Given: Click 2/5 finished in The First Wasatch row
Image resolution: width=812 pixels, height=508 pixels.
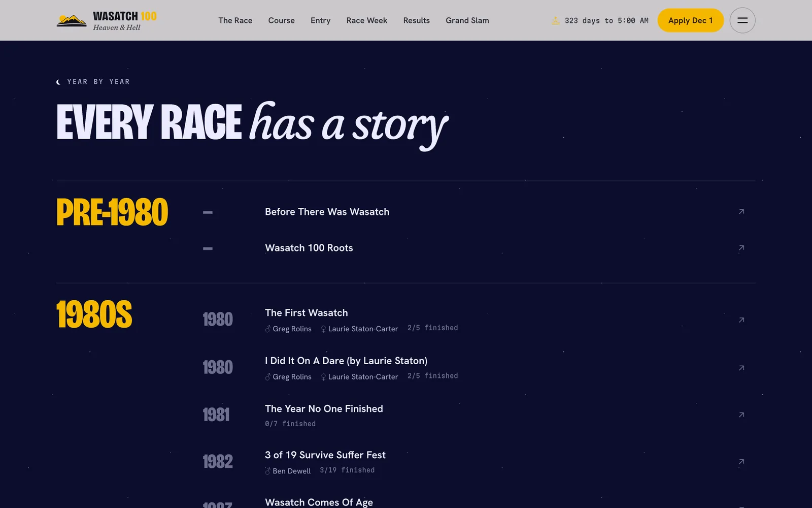Looking at the screenshot, I should coord(432,328).
